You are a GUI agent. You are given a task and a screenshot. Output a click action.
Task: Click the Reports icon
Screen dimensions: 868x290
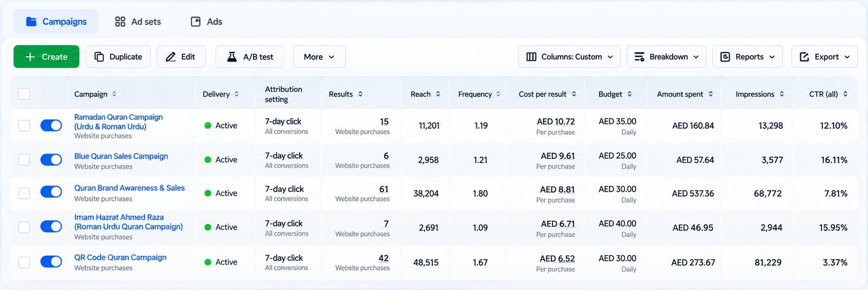tap(725, 57)
